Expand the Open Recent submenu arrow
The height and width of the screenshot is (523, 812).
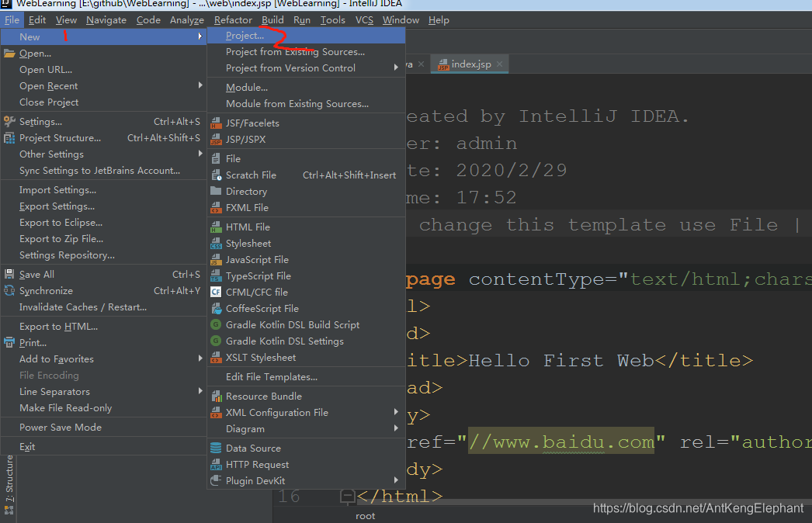[200, 85]
